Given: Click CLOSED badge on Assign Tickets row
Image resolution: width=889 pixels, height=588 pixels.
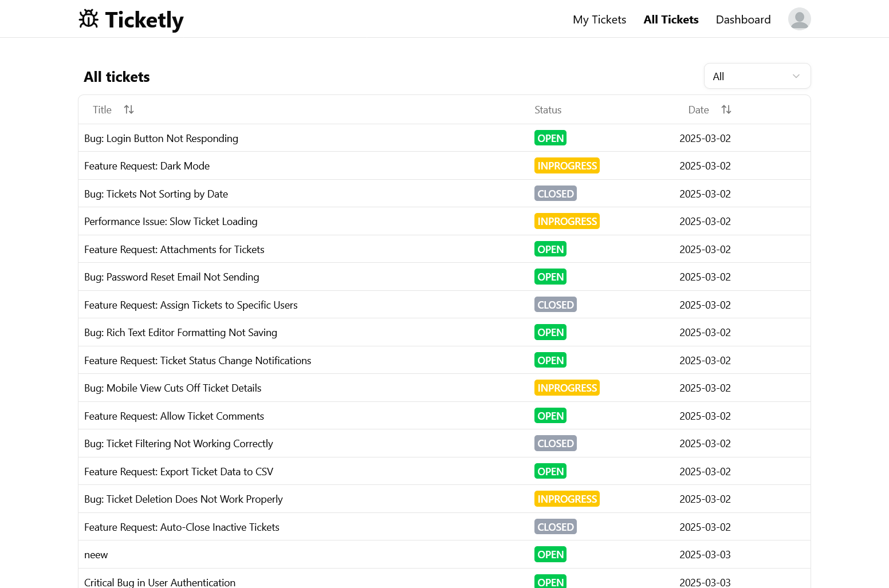Looking at the screenshot, I should [556, 305].
